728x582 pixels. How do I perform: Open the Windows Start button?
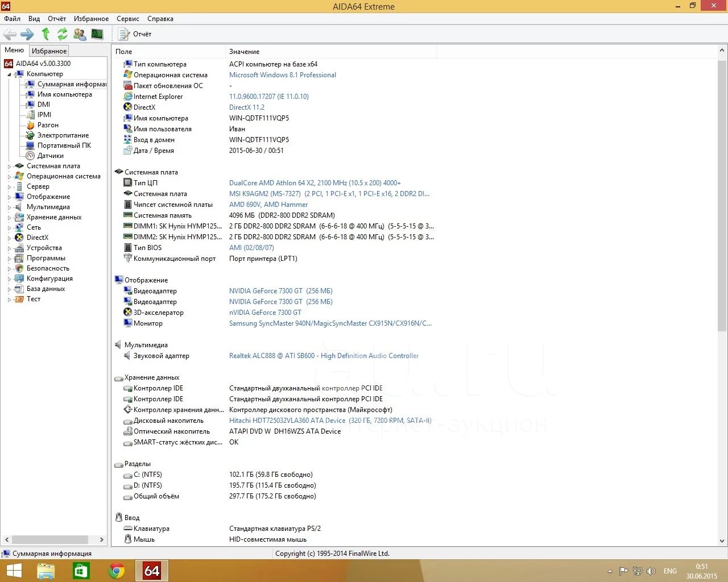pyautogui.click(x=14, y=571)
